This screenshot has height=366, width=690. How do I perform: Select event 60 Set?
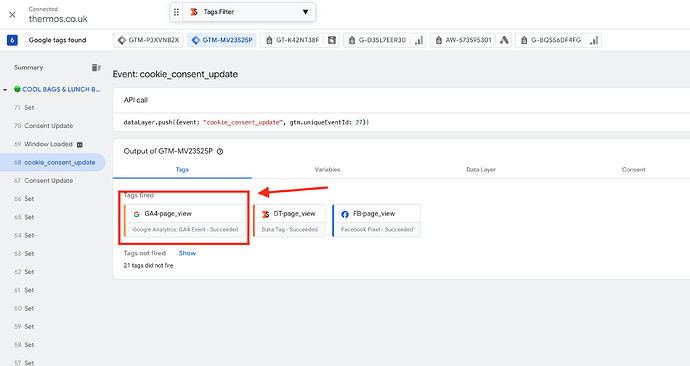(24, 308)
